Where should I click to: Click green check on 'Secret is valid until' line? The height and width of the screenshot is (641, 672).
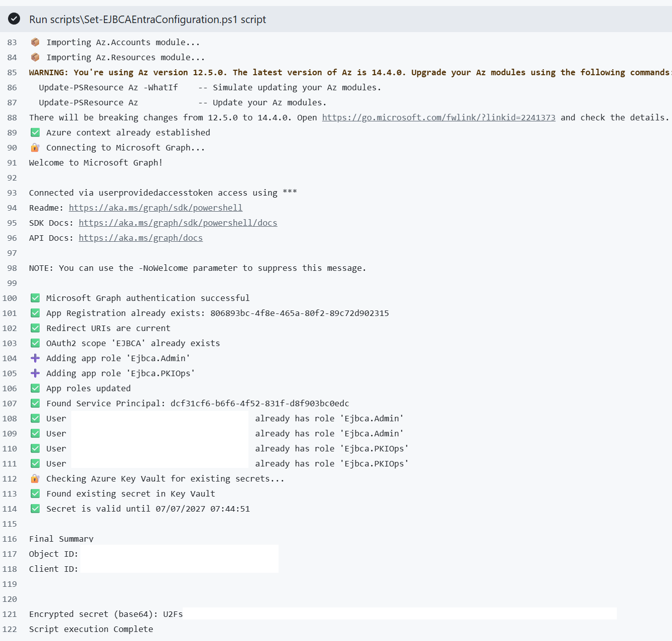[x=35, y=509]
